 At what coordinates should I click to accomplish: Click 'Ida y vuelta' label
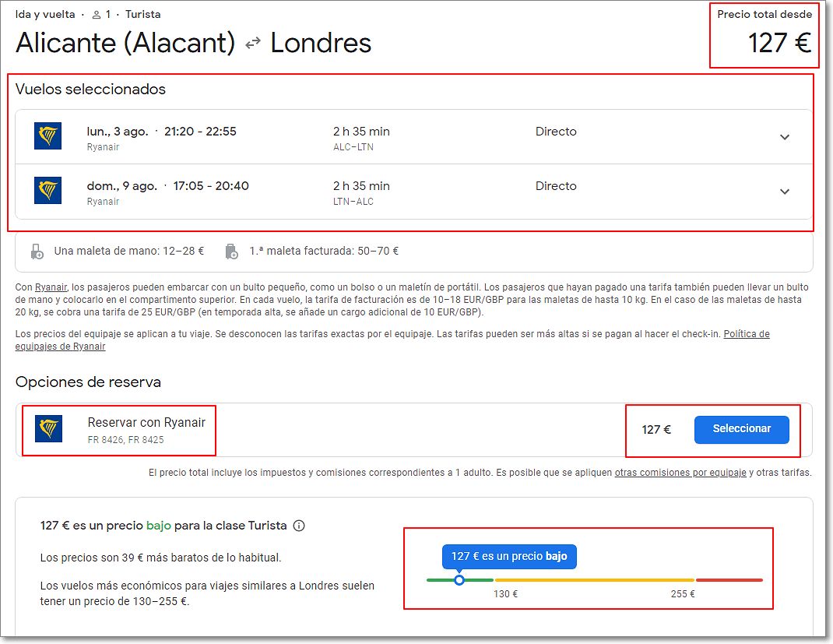click(45, 14)
